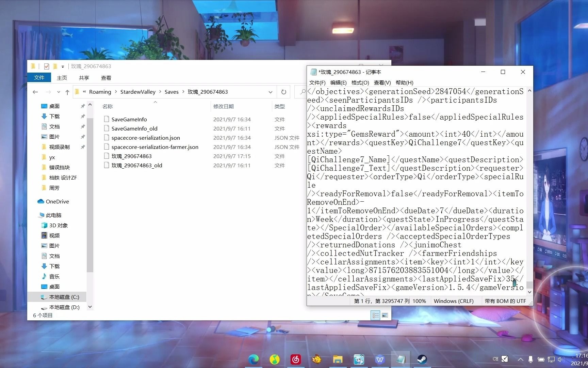Viewport: 588px width, 368px height.
Task: Unpin 视频录制 from quick access
Action: tap(83, 147)
